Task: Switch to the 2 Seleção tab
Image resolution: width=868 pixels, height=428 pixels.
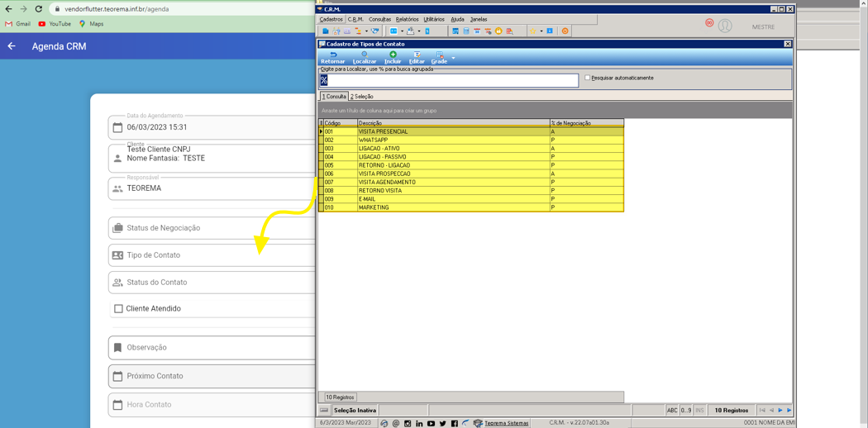Action: tap(362, 96)
